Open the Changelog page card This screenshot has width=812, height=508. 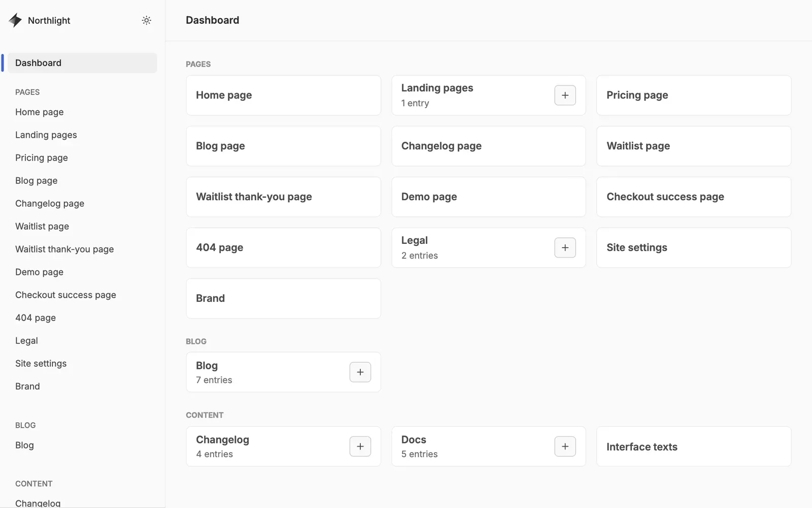489,146
